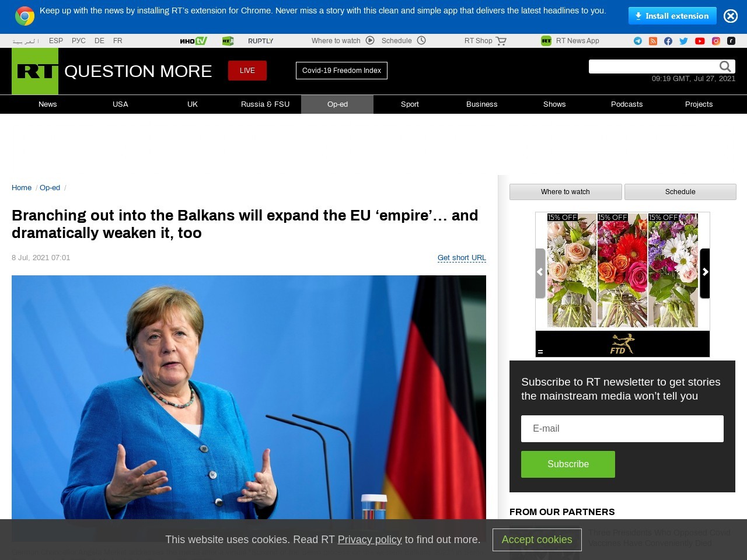This screenshot has width=747, height=560.
Task: Click the article headline about the Balkans
Action: pos(245,224)
